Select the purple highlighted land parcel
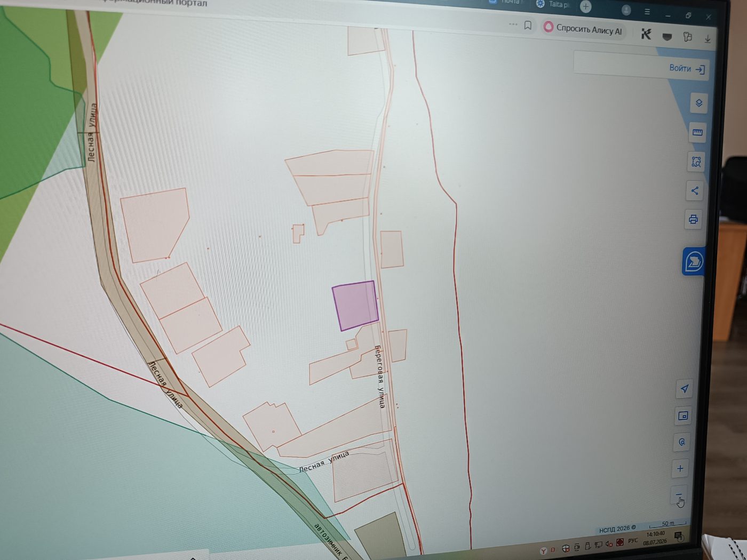The height and width of the screenshot is (560, 747). (355, 305)
